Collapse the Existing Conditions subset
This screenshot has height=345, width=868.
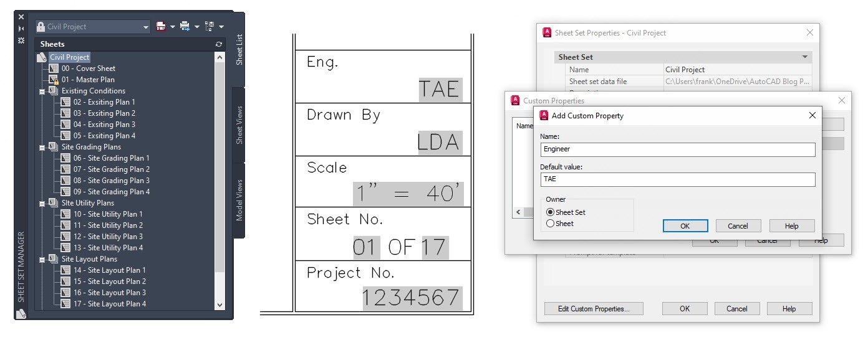(x=43, y=91)
